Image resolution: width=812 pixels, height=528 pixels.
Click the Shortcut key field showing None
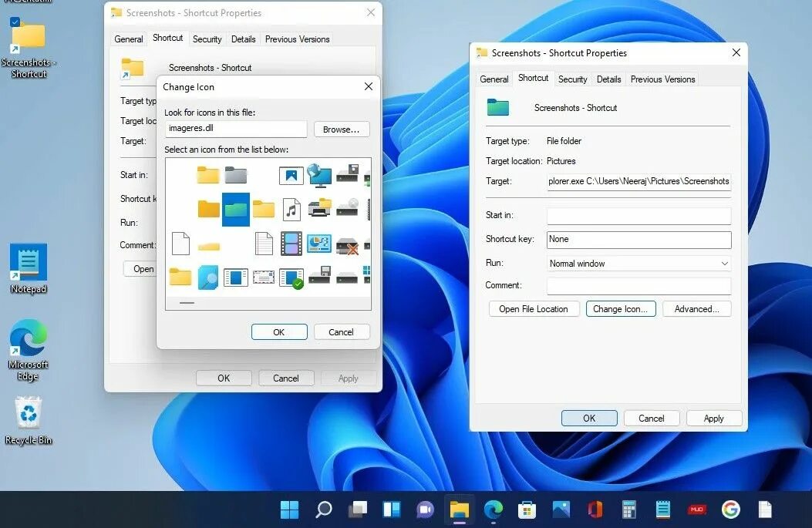639,240
